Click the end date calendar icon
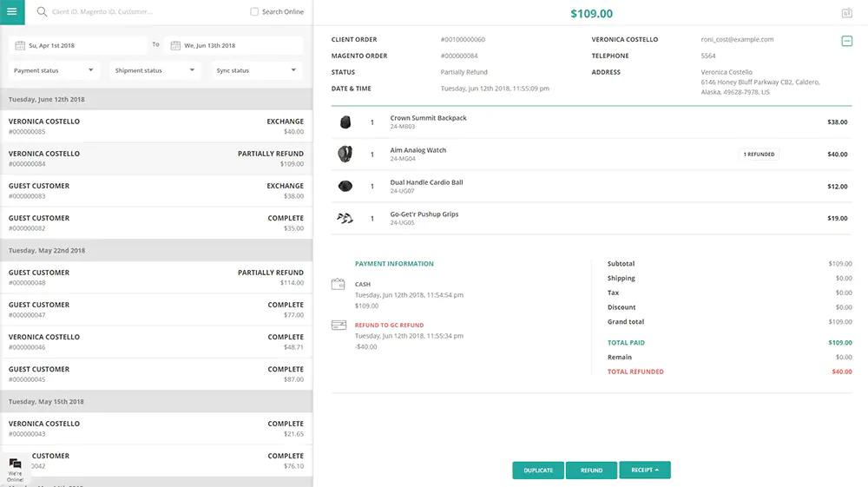The height and width of the screenshot is (487, 868). pyautogui.click(x=174, y=45)
